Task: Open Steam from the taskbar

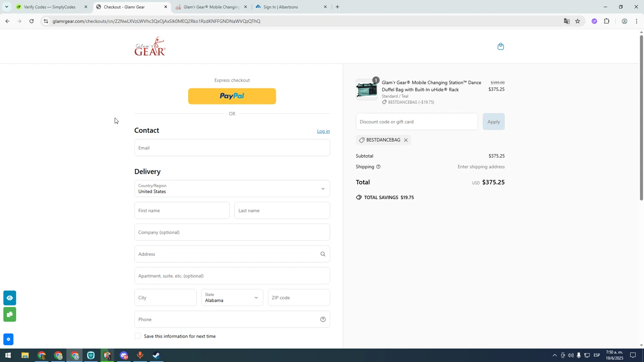Action: coord(157,356)
